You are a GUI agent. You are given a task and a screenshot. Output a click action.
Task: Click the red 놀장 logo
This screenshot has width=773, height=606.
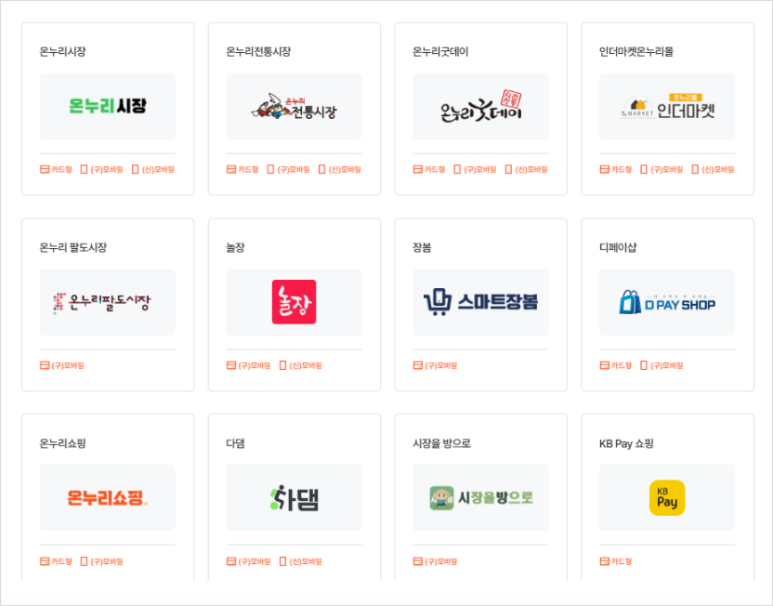coord(294,302)
